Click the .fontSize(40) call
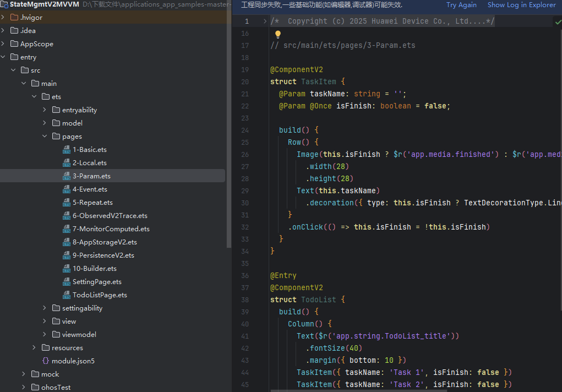The image size is (562, 392). tap(334, 349)
